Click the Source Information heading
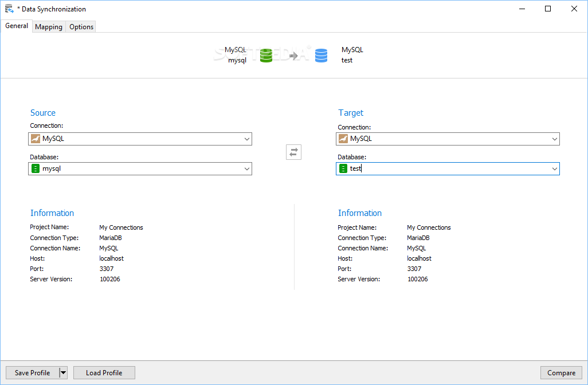588x385 pixels. 52,213
